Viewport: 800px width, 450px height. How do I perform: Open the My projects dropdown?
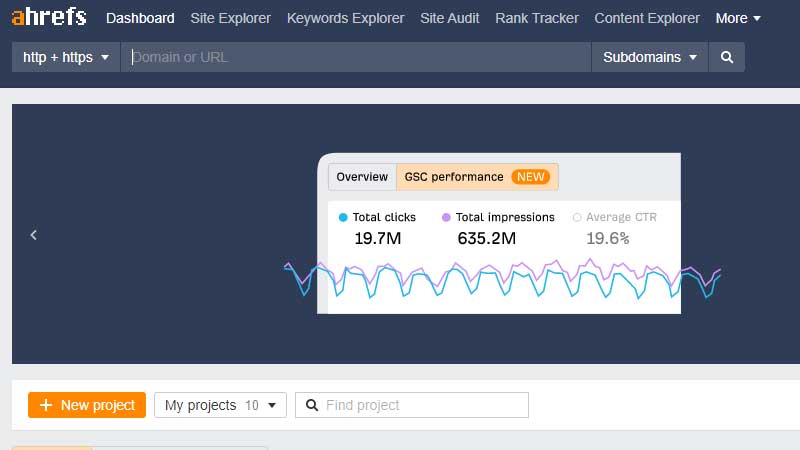[x=220, y=405]
